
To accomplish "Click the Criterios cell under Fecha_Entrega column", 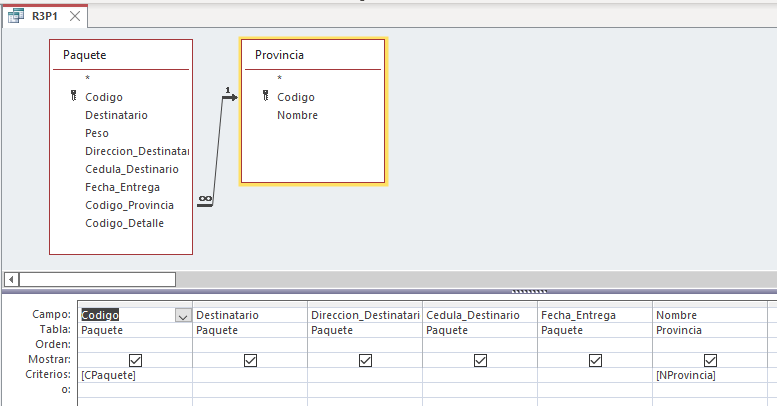I will 595,375.
